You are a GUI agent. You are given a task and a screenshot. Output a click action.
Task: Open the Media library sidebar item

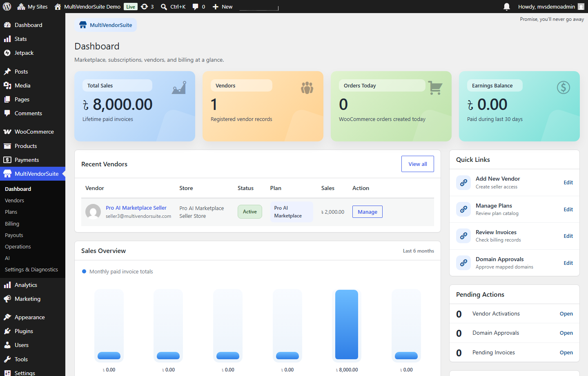tap(33, 85)
